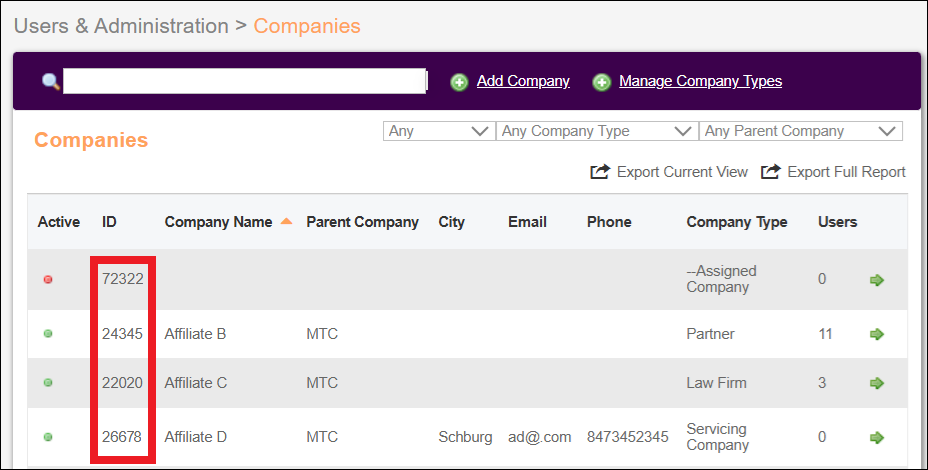Select the Affiliate C company name
This screenshot has height=470, width=928.
(x=196, y=383)
